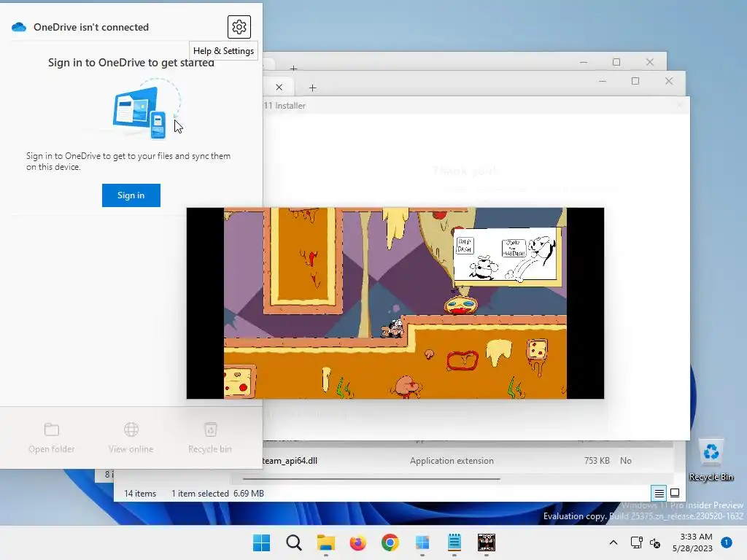Switch File Explorer to large icons view
Image resolution: width=747 pixels, height=560 pixels.
click(675, 494)
